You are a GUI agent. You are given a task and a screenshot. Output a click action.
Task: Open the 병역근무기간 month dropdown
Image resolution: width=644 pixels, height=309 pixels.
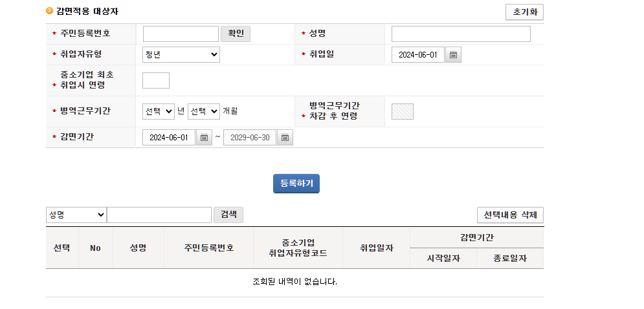(204, 111)
